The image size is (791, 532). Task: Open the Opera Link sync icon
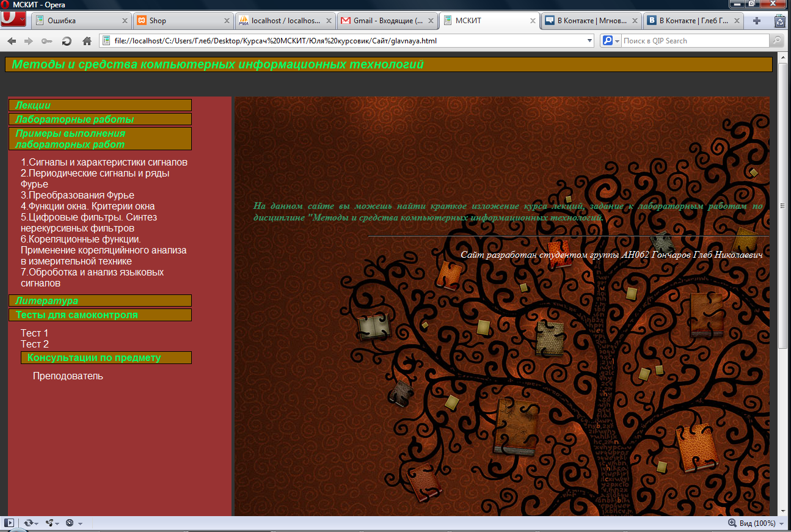[29, 523]
